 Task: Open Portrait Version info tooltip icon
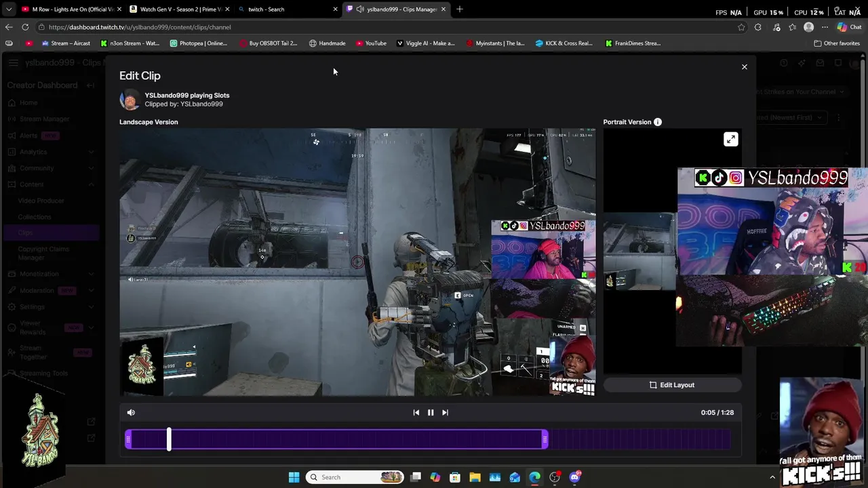click(x=657, y=122)
